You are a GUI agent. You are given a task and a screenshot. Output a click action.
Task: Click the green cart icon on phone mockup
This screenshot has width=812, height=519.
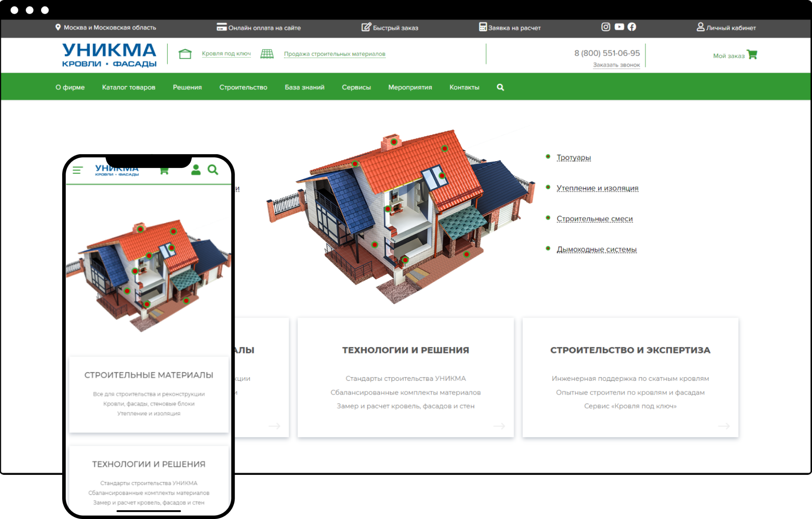164,171
